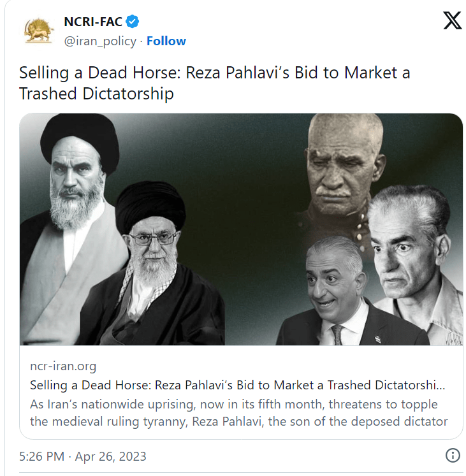This screenshot has width=466, height=476.
Task: Click the blue verified checkmark badge
Action: coord(133,22)
